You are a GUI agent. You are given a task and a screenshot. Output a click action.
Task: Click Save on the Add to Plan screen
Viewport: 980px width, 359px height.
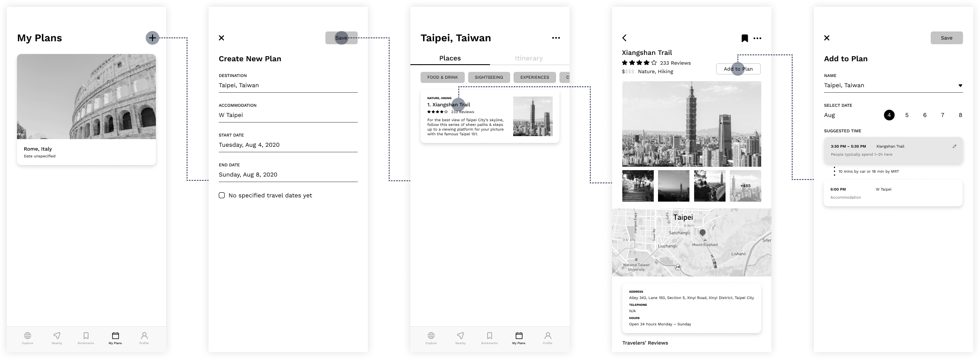pyautogui.click(x=946, y=38)
